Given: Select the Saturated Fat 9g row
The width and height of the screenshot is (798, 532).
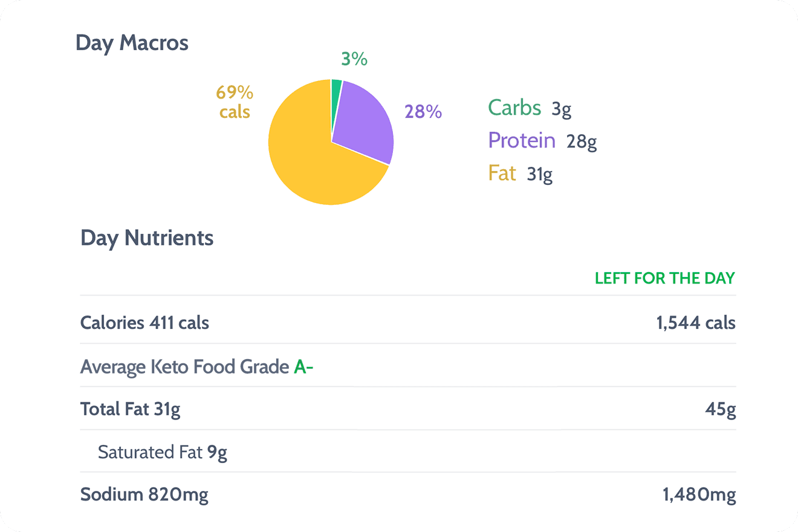Looking at the screenshot, I should click(x=162, y=452).
